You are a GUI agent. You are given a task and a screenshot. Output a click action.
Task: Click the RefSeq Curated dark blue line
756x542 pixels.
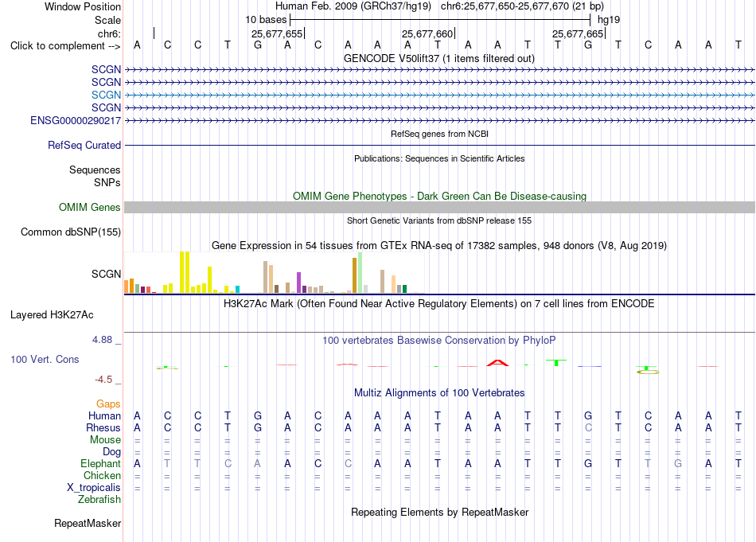(x=439, y=145)
